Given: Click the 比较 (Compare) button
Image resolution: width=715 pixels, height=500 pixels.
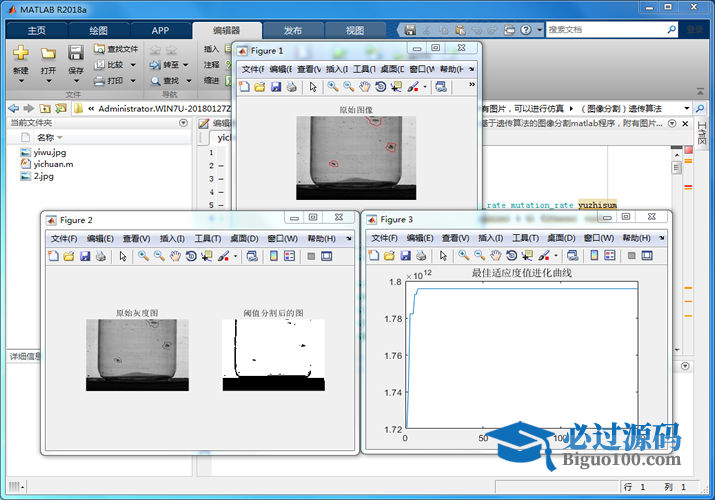Looking at the screenshot, I should [x=109, y=65].
